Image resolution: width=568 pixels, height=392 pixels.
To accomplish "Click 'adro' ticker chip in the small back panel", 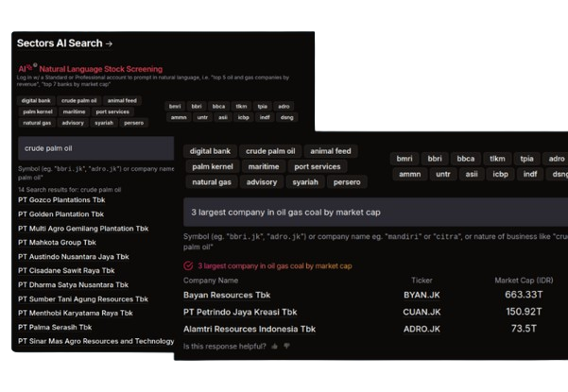I will (x=284, y=107).
